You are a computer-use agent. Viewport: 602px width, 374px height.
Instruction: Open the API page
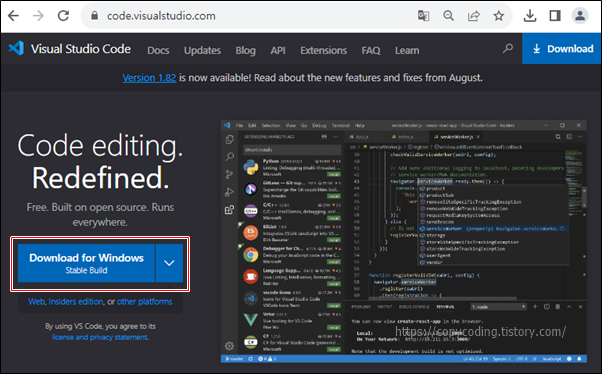(x=278, y=50)
